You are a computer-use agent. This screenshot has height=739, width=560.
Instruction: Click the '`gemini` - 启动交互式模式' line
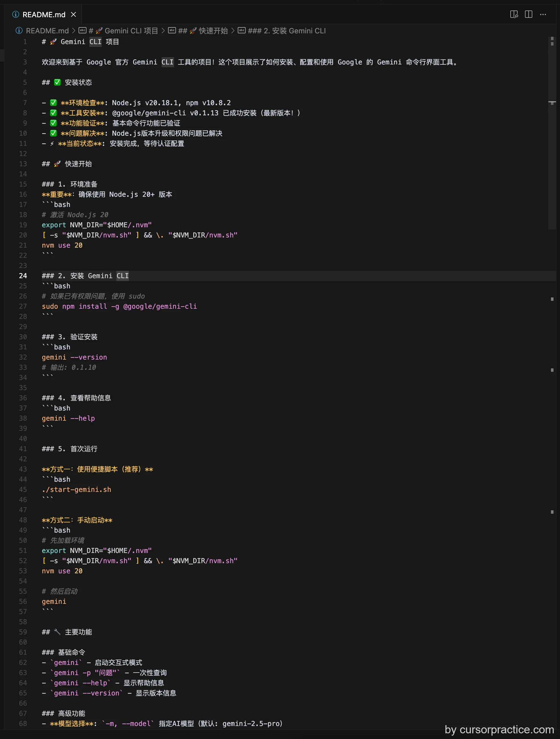(x=92, y=662)
